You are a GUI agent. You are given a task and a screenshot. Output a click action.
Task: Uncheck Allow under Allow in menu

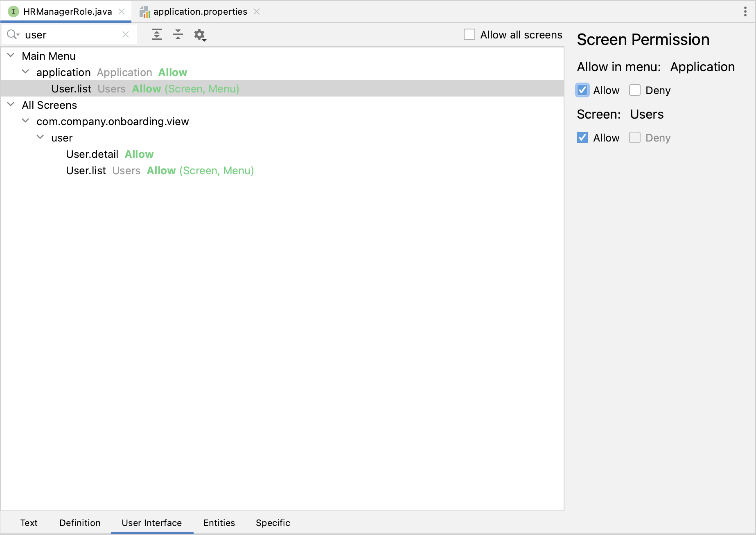tap(582, 90)
